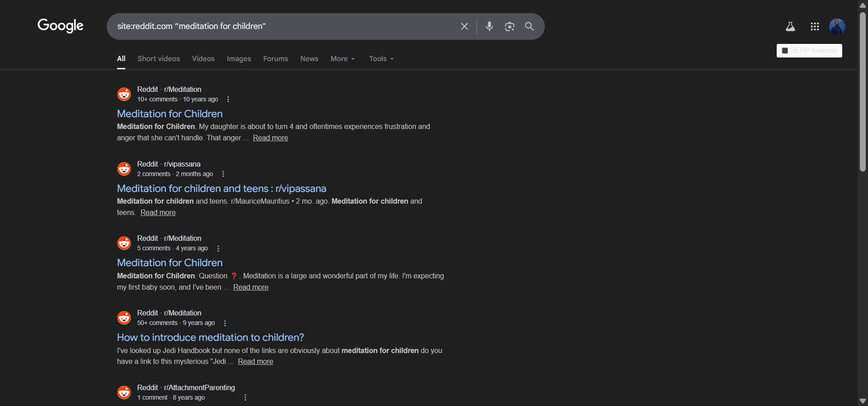Image resolution: width=868 pixels, height=406 pixels.
Task: Open Search by image camera icon
Action: pos(509,26)
